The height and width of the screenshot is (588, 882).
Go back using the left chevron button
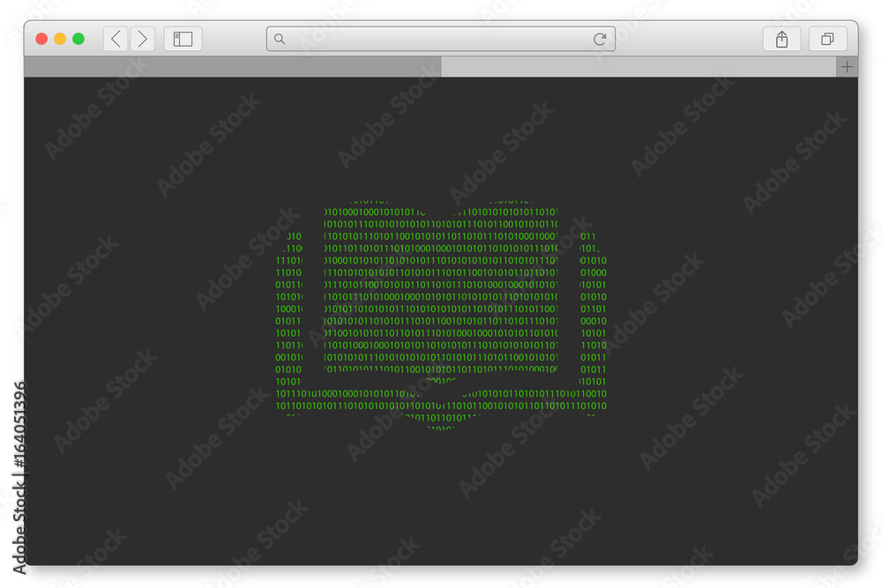116,39
